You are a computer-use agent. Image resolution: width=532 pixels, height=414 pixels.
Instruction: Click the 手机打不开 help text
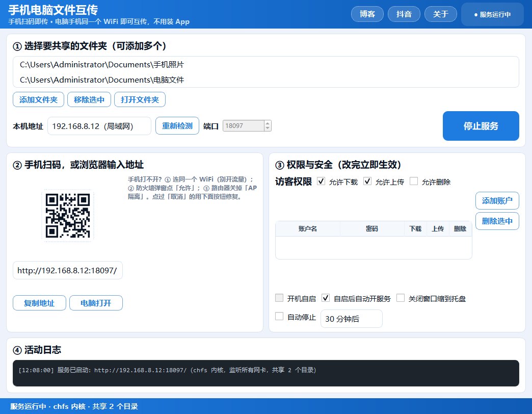[x=193, y=188]
